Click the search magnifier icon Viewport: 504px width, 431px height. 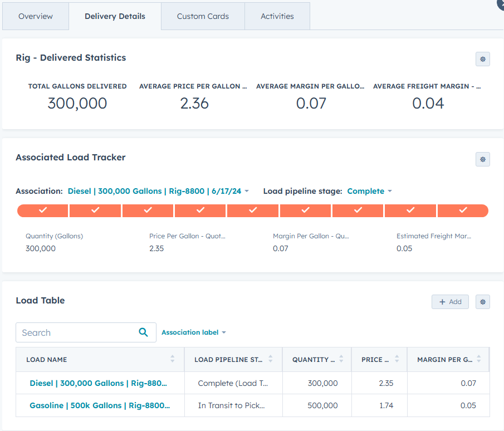pyautogui.click(x=143, y=332)
